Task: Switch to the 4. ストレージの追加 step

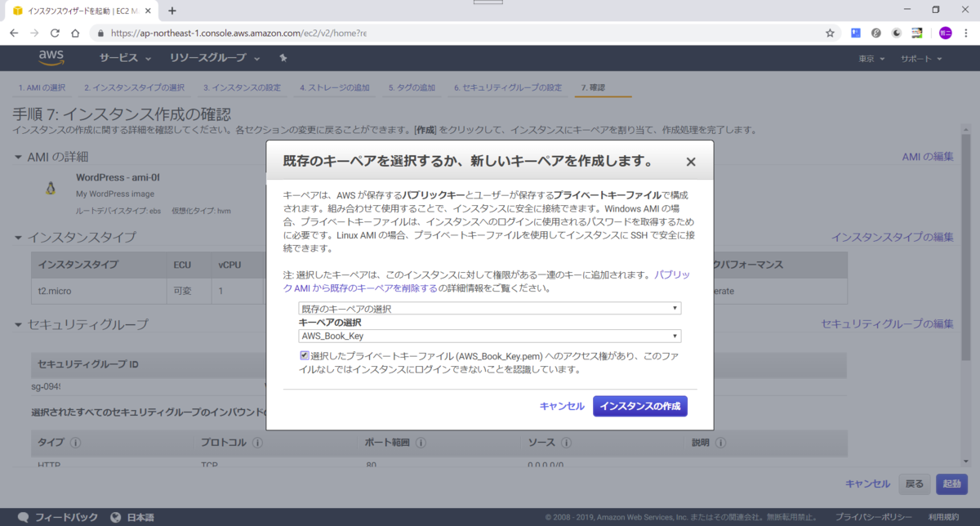Action: tap(335, 87)
